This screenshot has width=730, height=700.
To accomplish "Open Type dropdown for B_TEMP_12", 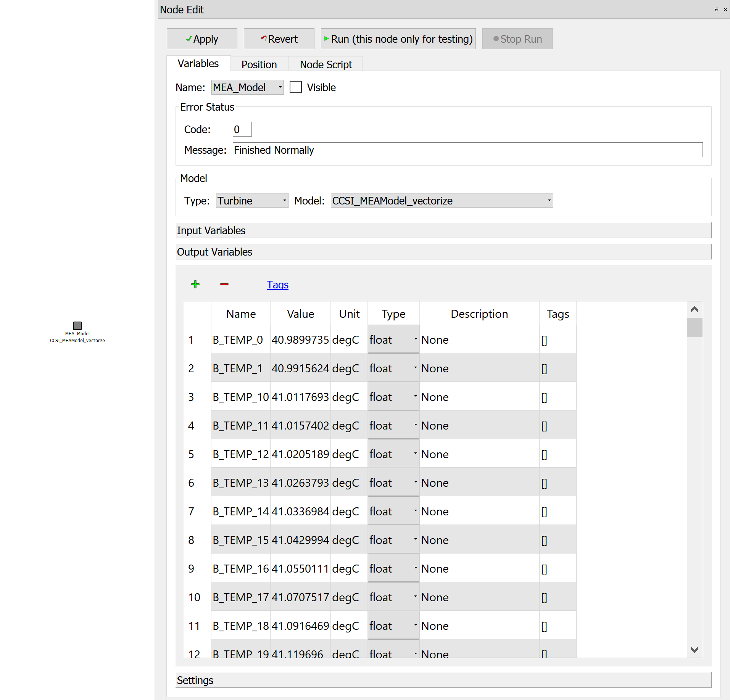I will click(393, 454).
